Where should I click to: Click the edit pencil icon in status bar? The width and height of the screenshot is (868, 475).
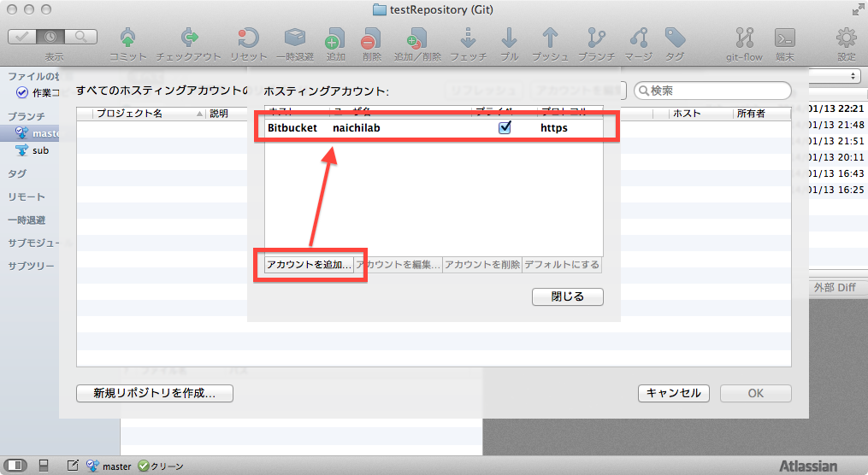click(x=73, y=466)
